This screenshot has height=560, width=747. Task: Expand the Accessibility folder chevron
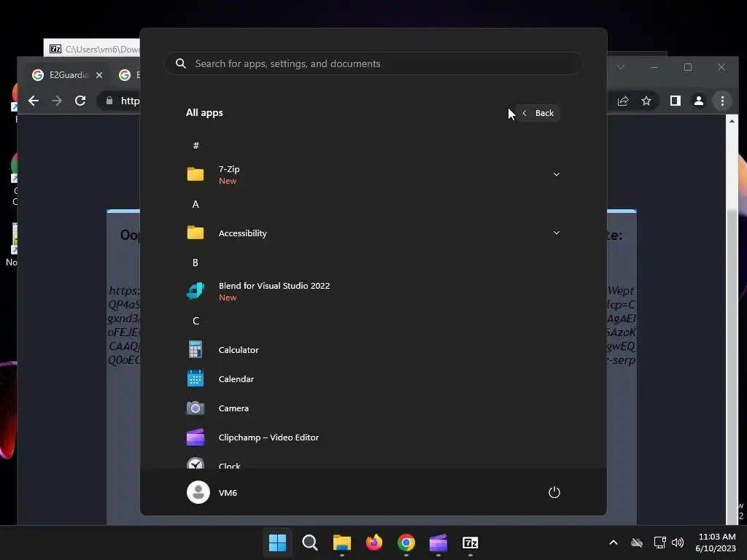point(556,233)
